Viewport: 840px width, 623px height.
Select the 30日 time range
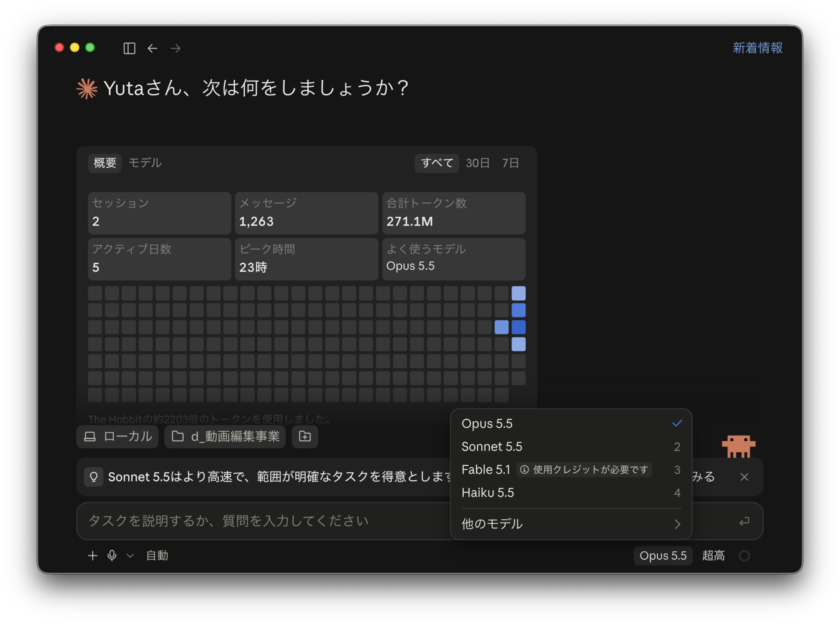coord(477,163)
